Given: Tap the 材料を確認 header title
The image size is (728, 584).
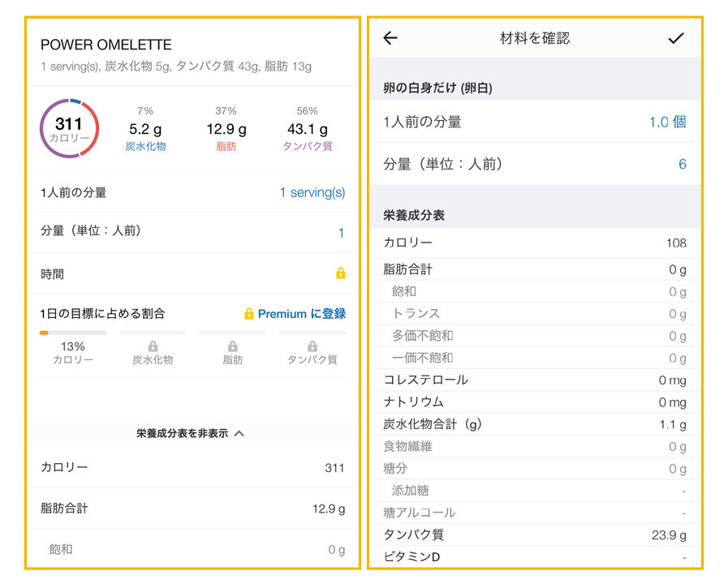Looking at the screenshot, I should [534, 38].
